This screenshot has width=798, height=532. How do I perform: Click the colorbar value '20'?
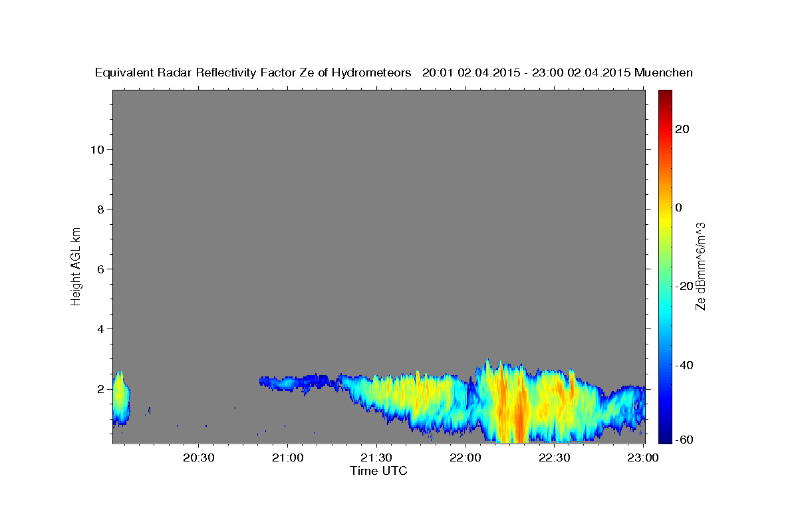coord(682,129)
